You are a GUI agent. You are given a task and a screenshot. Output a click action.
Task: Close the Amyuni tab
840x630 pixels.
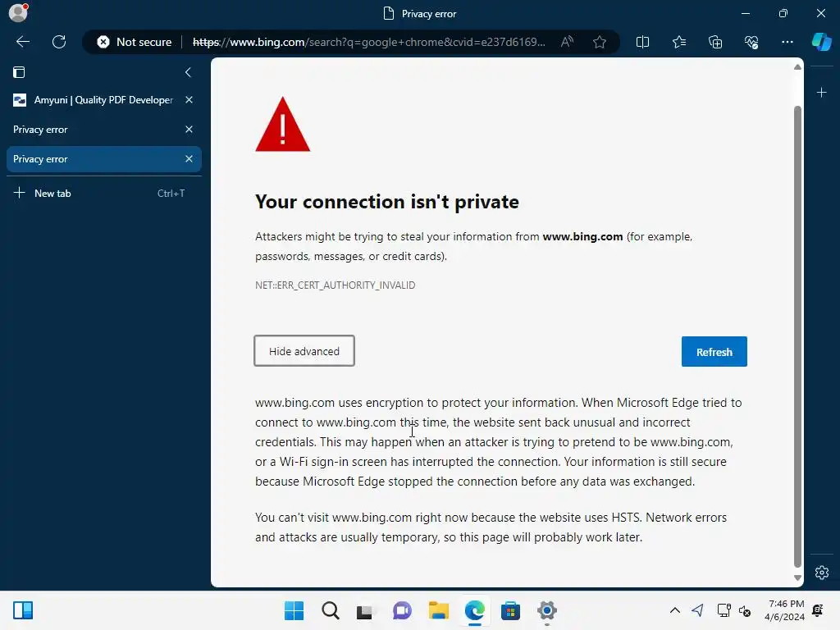pos(189,99)
